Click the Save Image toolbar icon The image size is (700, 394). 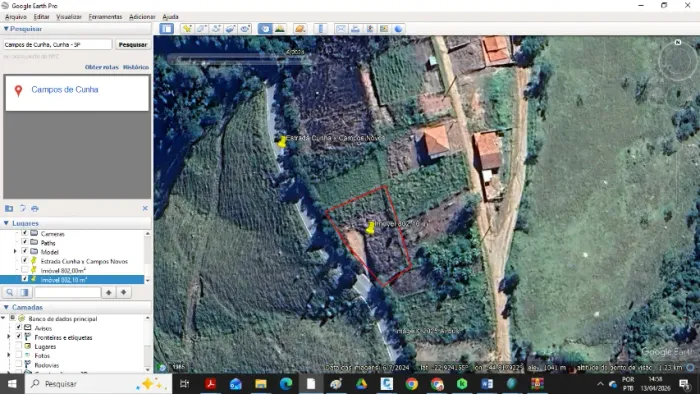tap(370, 29)
